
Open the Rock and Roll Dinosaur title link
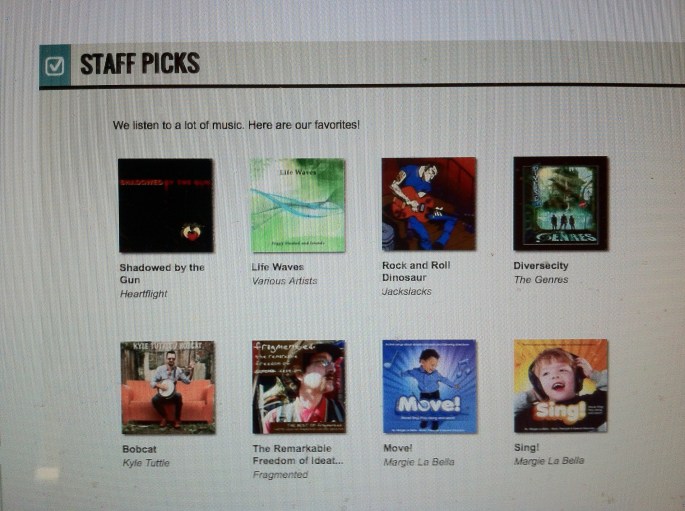[x=416, y=271]
